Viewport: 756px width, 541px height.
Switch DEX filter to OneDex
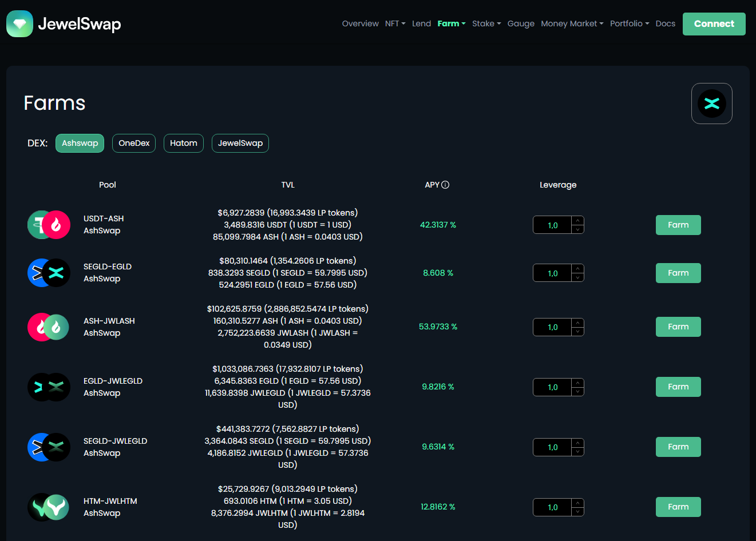point(134,143)
